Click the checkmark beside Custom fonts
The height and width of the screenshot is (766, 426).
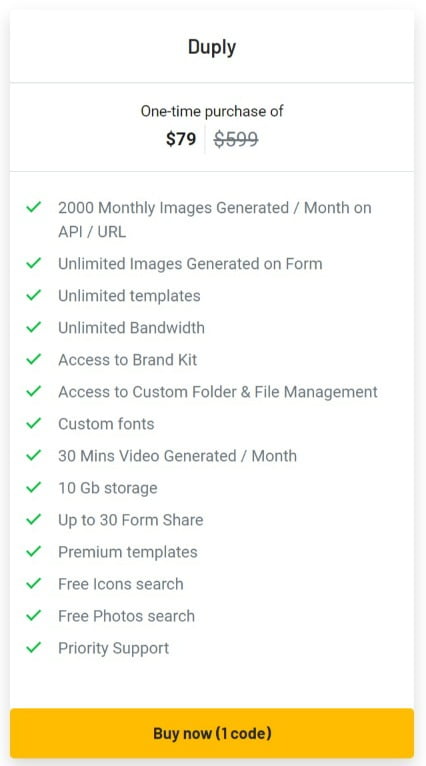pyautogui.click(x=33, y=423)
